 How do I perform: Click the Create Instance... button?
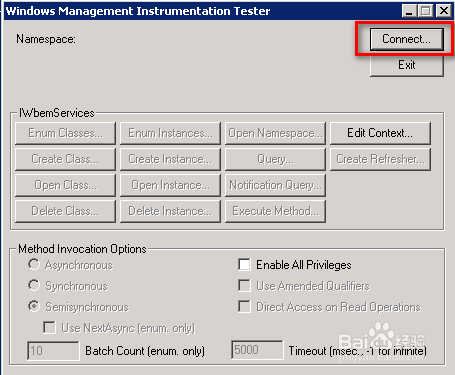coord(170,159)
